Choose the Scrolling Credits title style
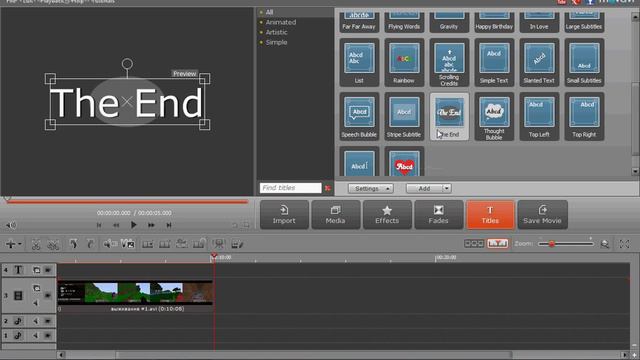Image resolution: width=640 pixels, height=360 pixels. pyautogui.click(x=449, y=62)
